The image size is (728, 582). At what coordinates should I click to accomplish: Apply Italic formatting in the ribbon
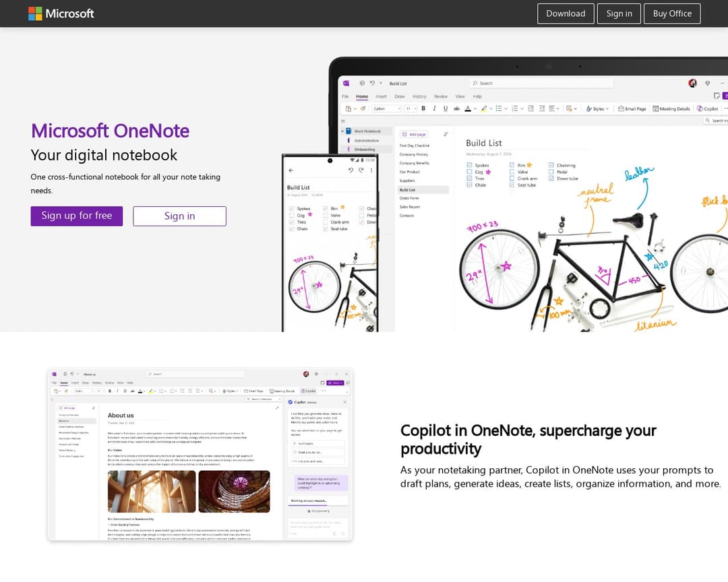(x=433, y=108)
